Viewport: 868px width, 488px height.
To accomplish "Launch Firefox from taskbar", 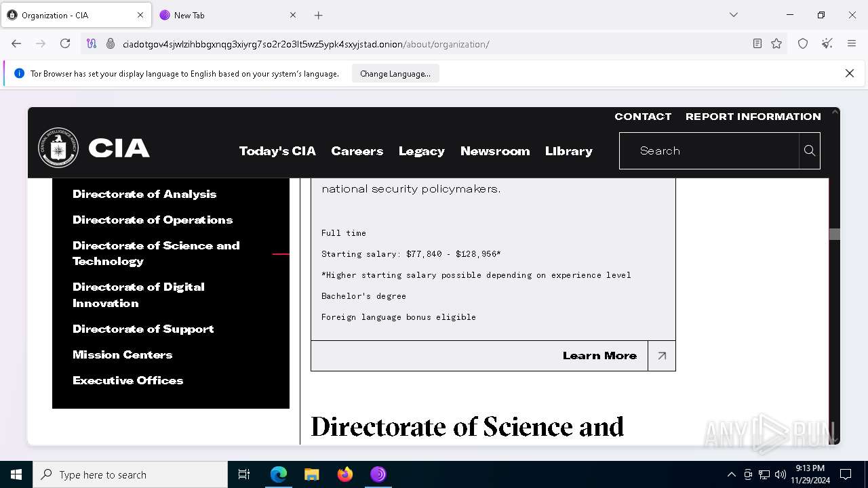I will tap(345, 474).
